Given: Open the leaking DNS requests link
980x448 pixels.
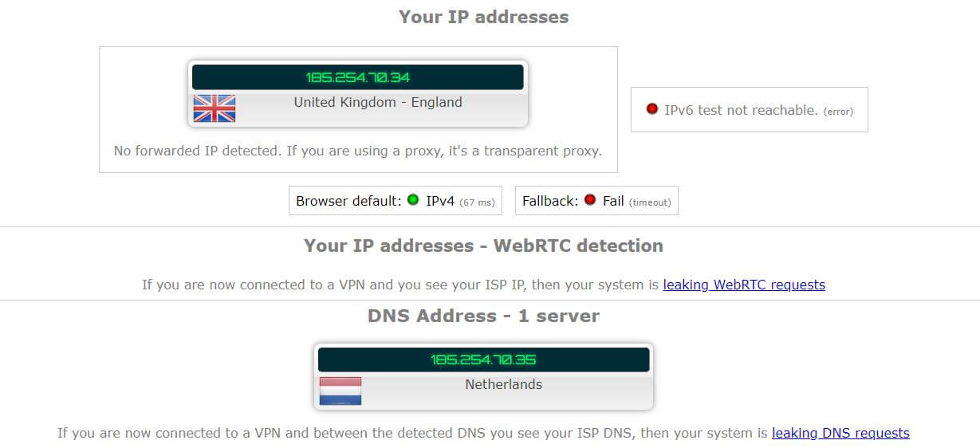Looking at the screenshot, I should [840, 434].
